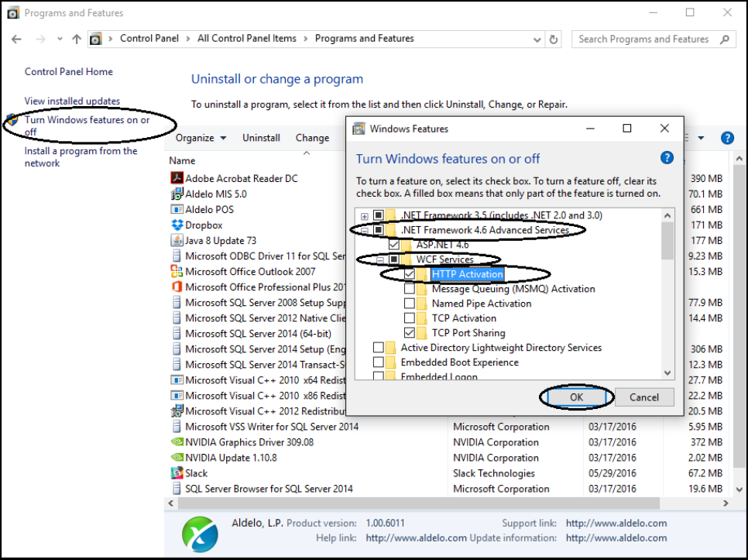Click the Aldelo logo in details pane

201,534
